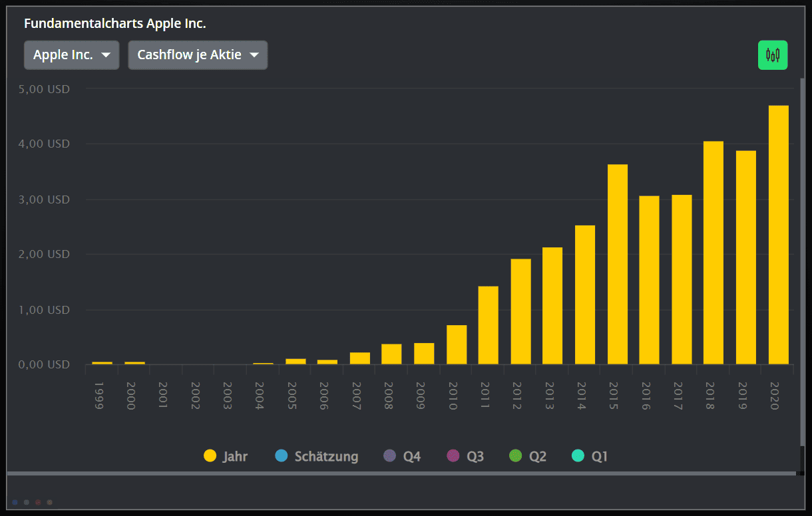Switch to the green candlestick chart view
812x516 pixels.
tap(773, 55)
